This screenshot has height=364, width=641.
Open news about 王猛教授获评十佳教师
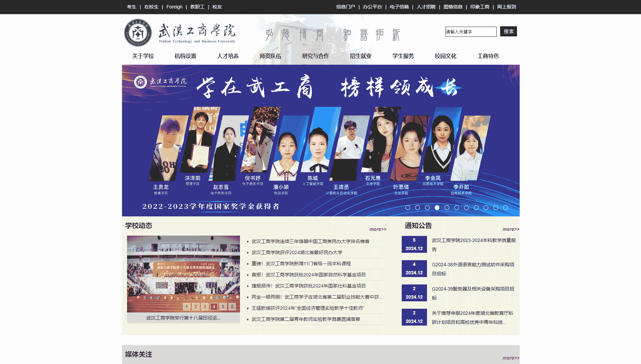click(x=308, y=308)
